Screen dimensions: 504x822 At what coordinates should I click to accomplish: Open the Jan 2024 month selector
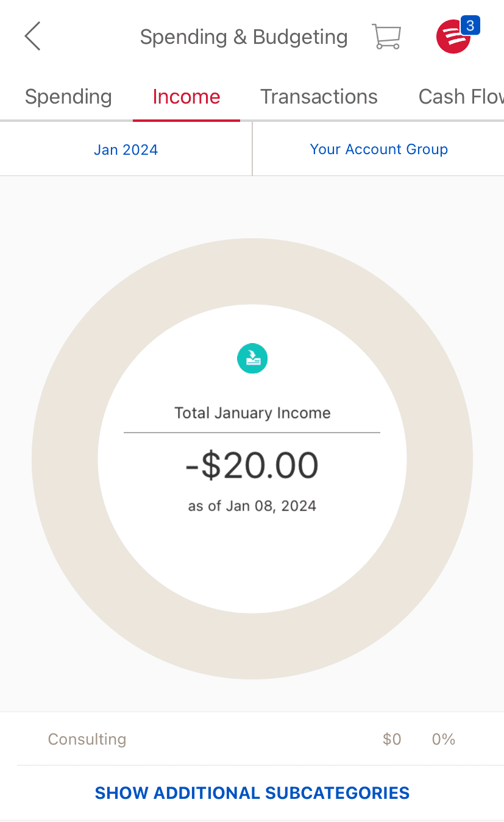(x=126, y=149)
